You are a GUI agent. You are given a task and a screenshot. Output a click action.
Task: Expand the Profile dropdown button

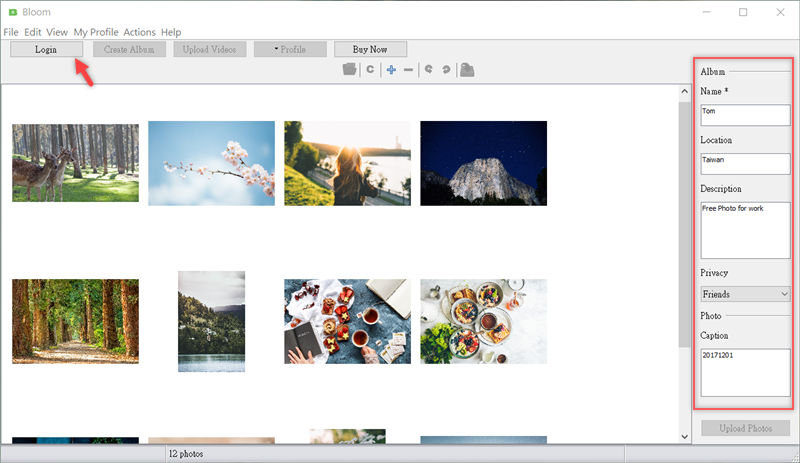(x=290, y=49)
